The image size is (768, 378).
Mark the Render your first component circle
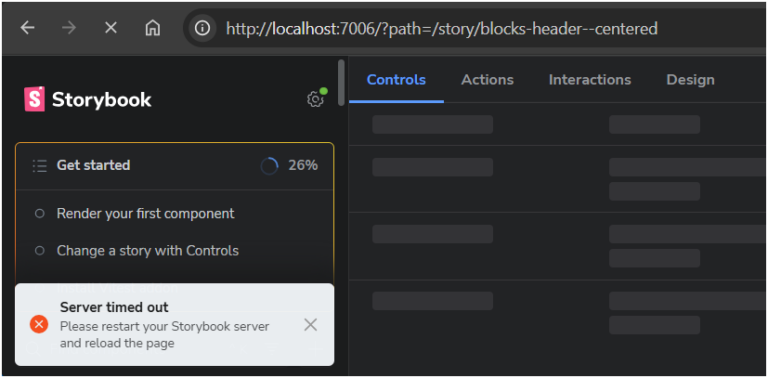[x=40, y=213]
